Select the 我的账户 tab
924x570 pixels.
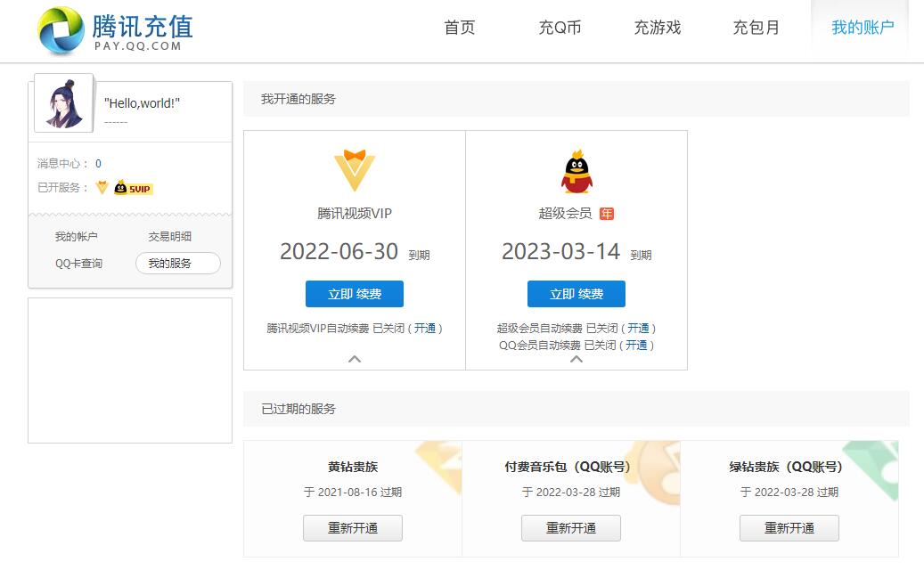click(863, 28)
